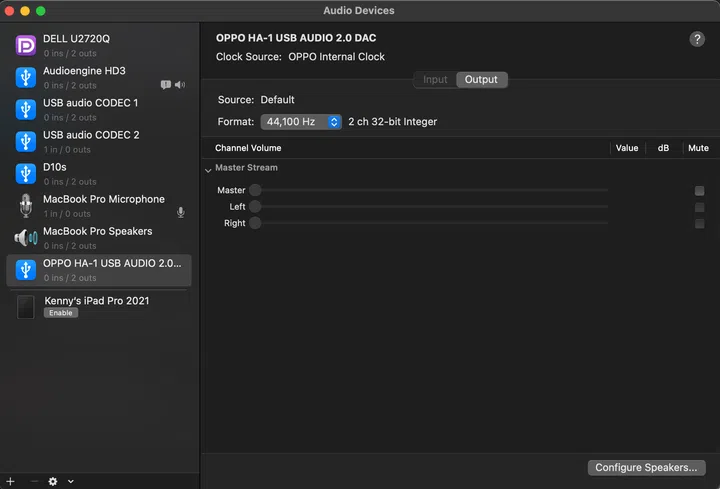Image resolution: width=720 pixels, height=489 pixels.
Task: Click the USB audio CODEC 2 icon
Action: [26, 142]
